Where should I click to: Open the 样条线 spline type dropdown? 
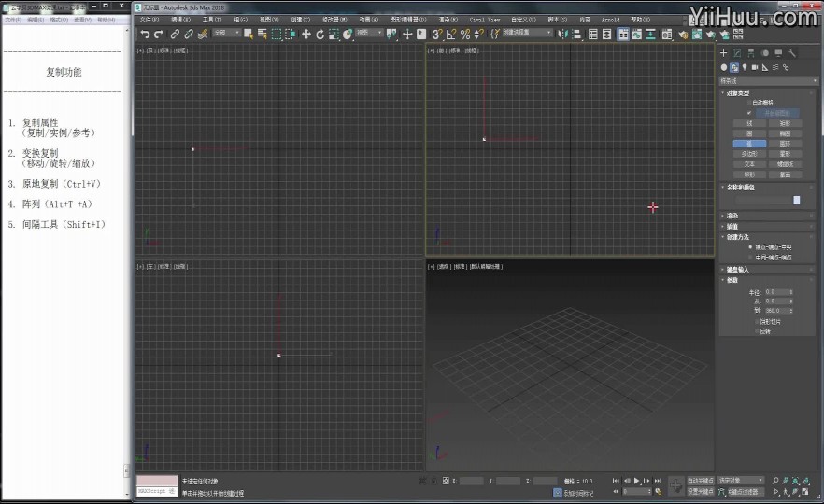point(768,81)
